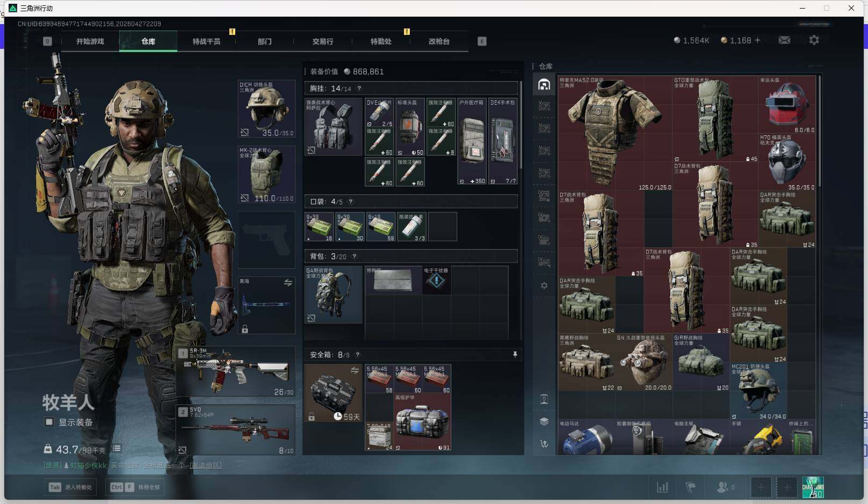The image size is (868, 504).
Task: Toggle the swap arrows on the safe box
Action: pyautogui.click(x=355, y=370)
